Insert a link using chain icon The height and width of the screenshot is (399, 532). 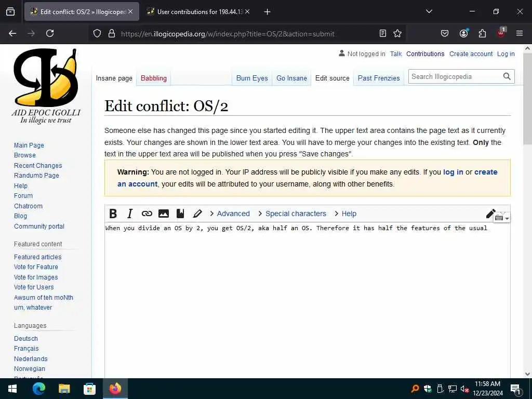coord(147,214)
